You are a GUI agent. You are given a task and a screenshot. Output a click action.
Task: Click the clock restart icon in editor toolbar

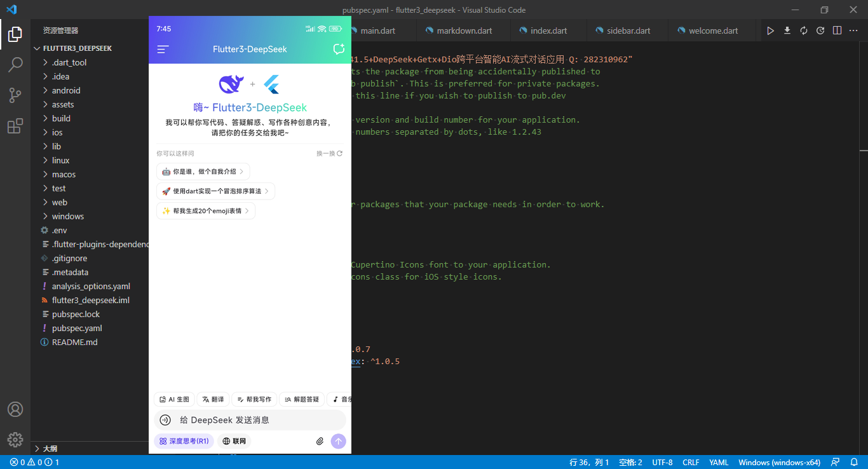(820, 31)
